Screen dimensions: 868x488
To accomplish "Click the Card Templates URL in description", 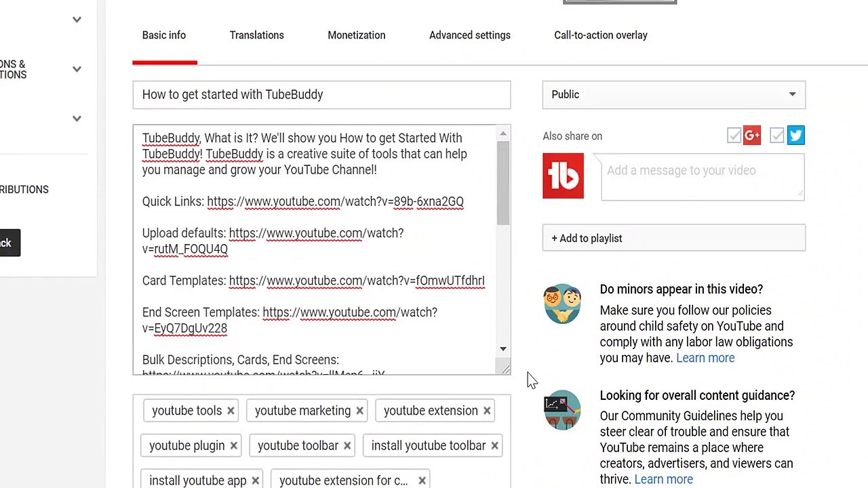I will tap(357, 281).
